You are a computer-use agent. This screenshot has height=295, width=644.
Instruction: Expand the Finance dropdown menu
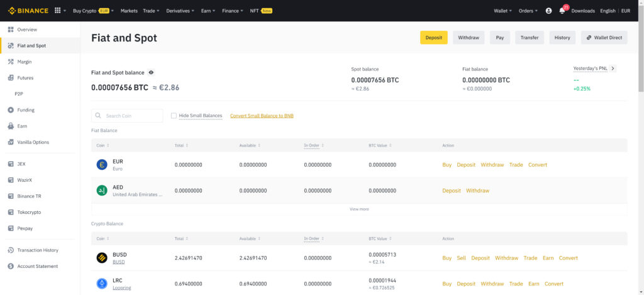click(233, 11)
